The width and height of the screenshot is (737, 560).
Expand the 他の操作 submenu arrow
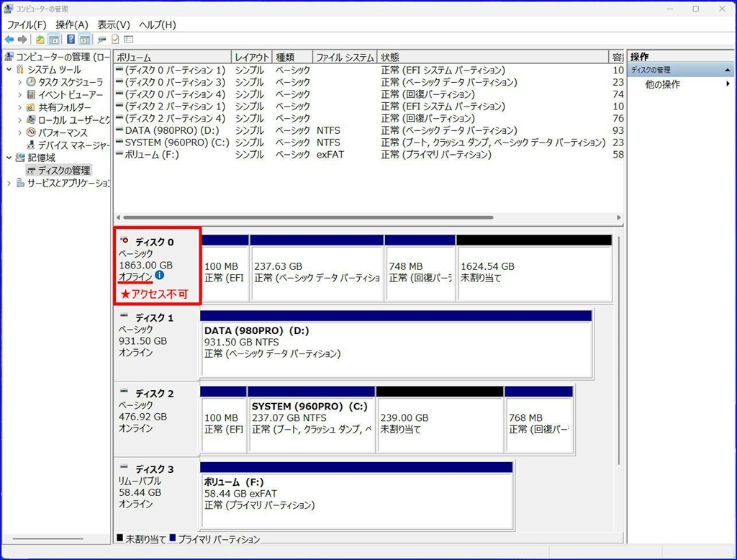click(x=728, y=83)
